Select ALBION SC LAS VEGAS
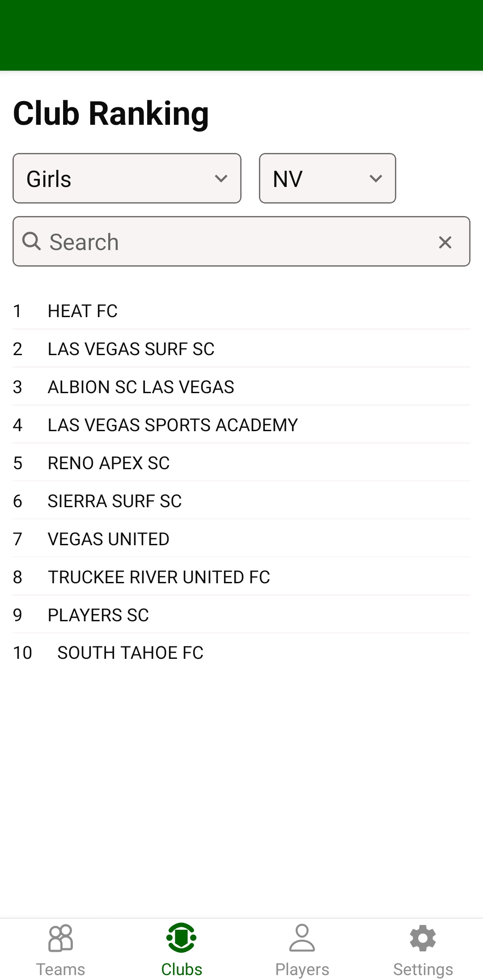This screenshot has height=980, width=483. (141, 387)
